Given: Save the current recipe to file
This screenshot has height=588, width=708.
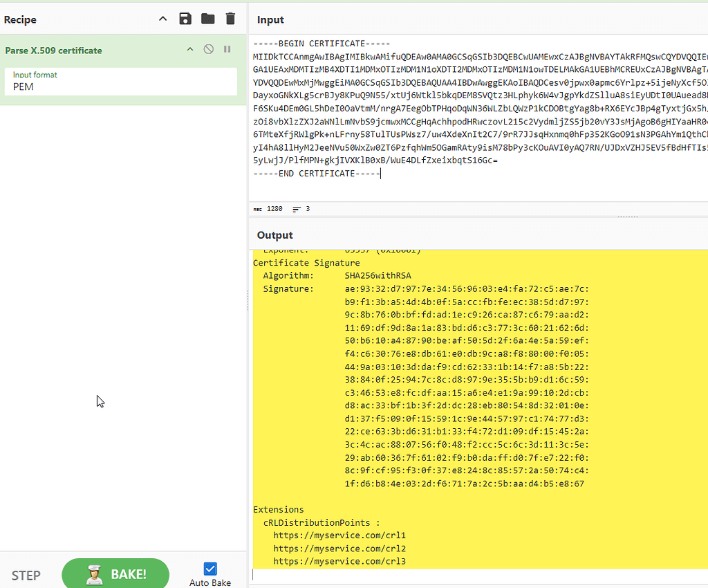Looking at the screenshot, I should tap(185, 19).
